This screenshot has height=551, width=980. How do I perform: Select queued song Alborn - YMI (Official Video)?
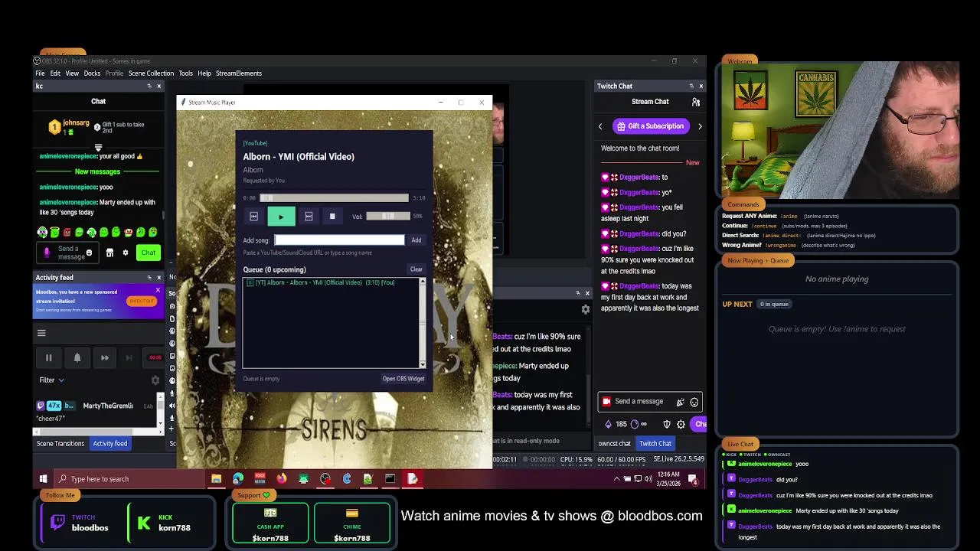325,282
